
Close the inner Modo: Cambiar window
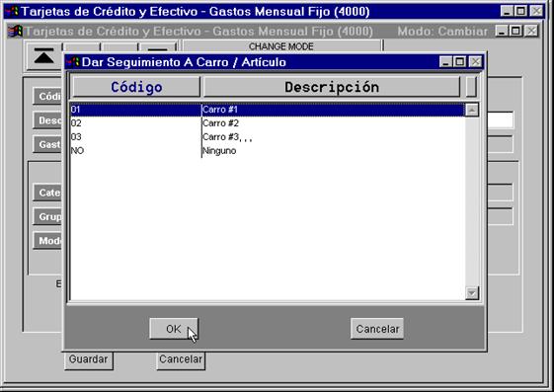(x=531, y=31)
